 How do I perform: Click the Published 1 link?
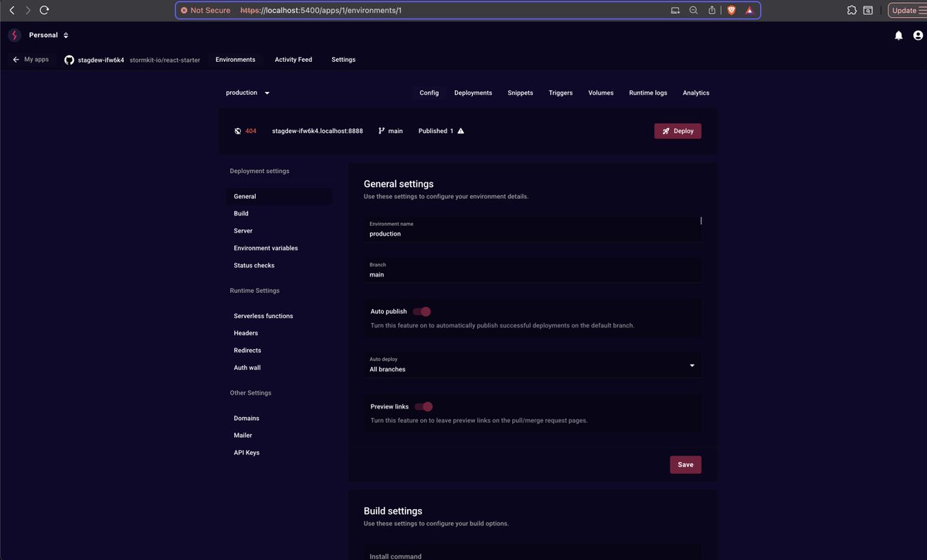[436, 131]
